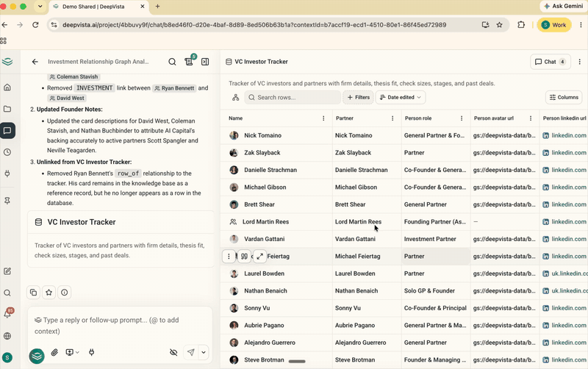Click the horizontal scrollbar at table bottom
The image size is (588, 369).
point(297,362)
